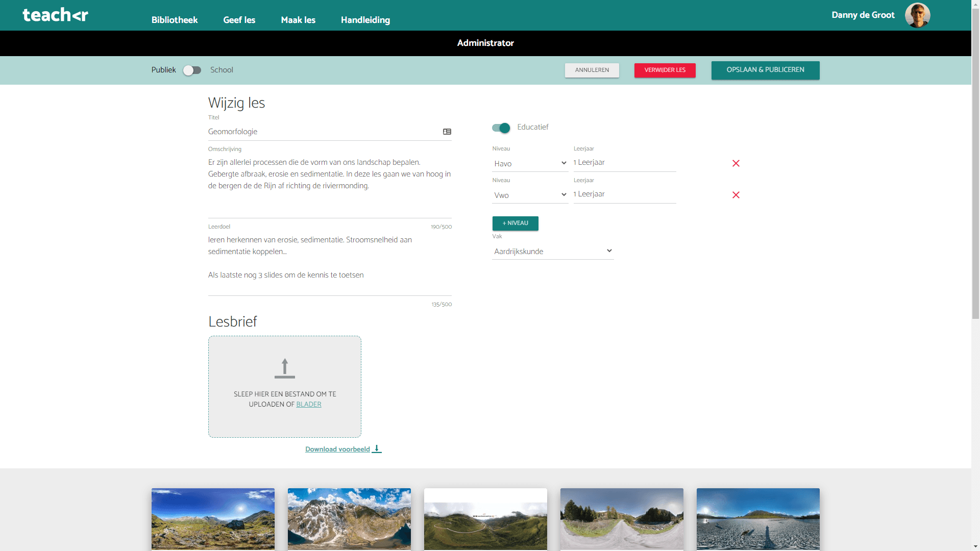
Task: Click the Blader link in the upload area
Action: [308, 405]
